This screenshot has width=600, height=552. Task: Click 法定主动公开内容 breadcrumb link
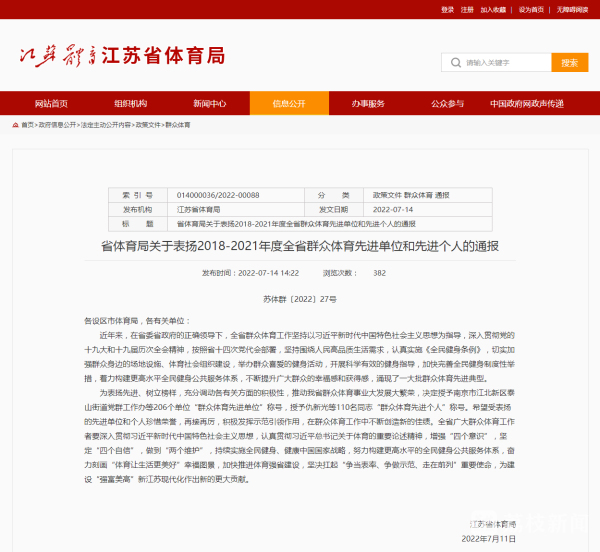[x=106, y=125]
